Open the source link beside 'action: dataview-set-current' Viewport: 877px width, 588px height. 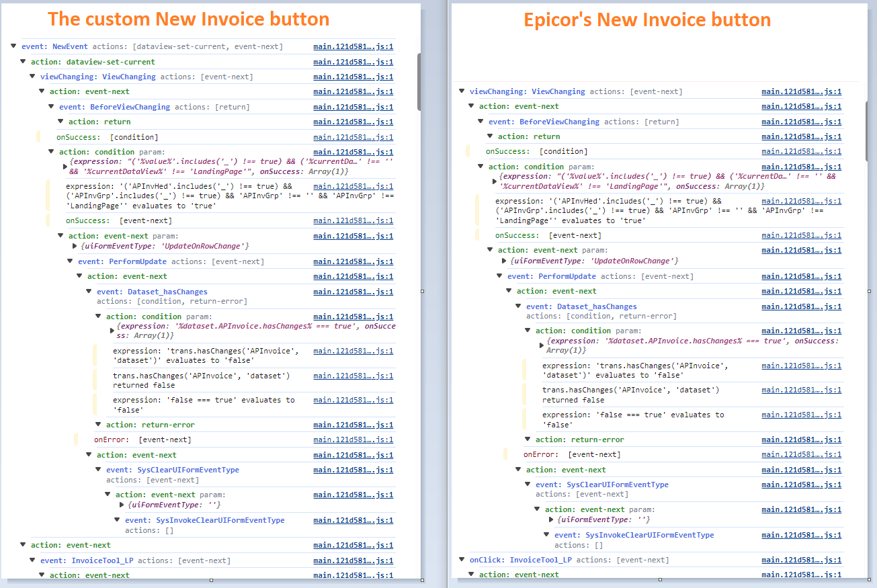[353, 62]
